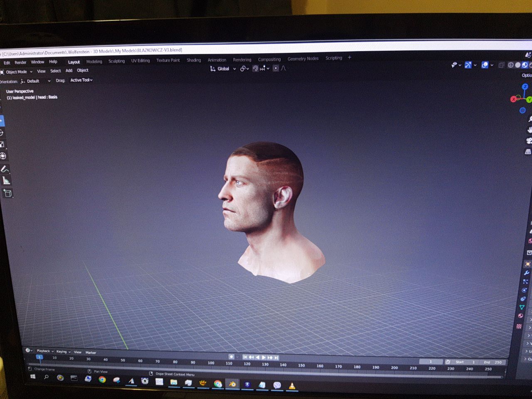Open the Object Mode dropdown
Image resolution: width=532 pixels, height=399 pixels.
point(17,71)
